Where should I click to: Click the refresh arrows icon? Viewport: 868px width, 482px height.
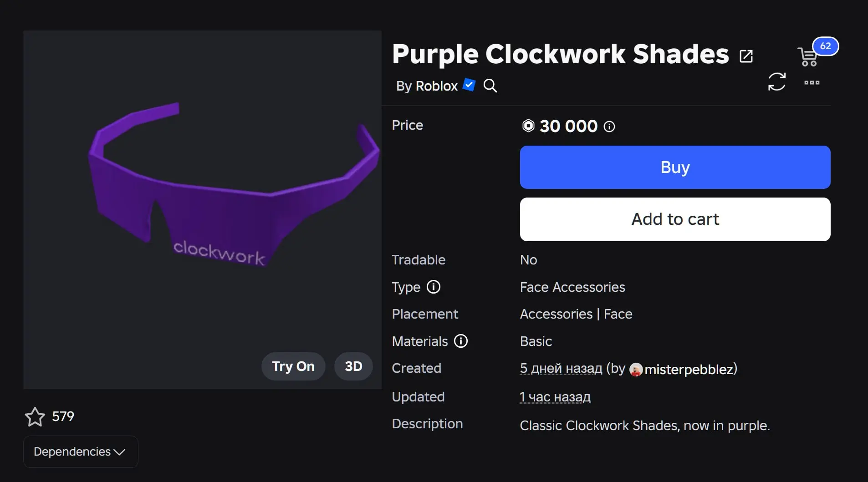pyautogui.click(x=776, y=82)
